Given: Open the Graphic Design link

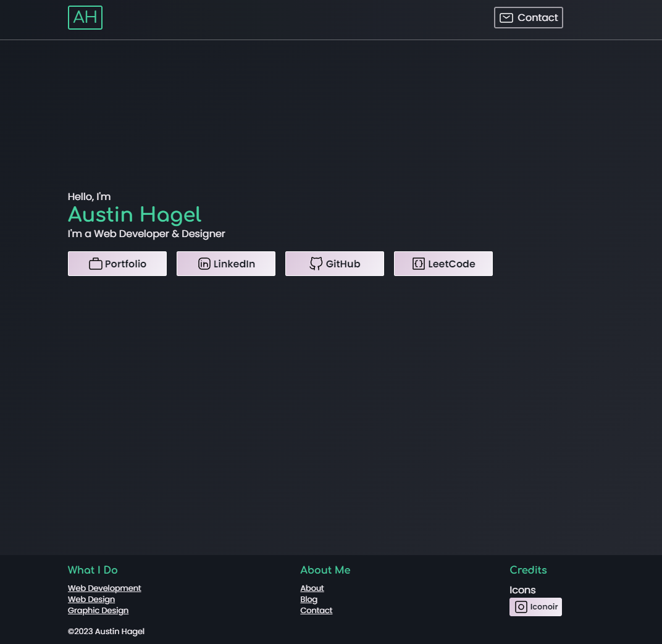Looking at the screenshot, I should point(98,610).
